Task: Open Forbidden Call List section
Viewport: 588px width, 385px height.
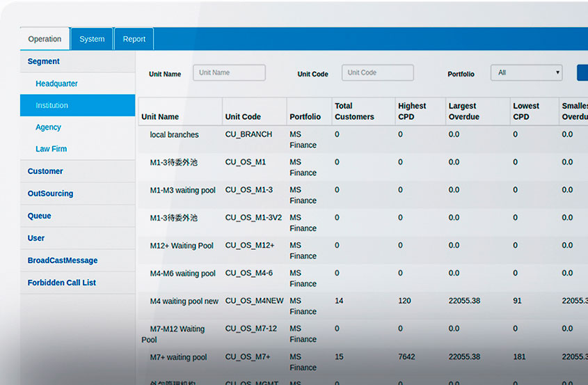Action: pyautogui.click(x=78, y=283)
